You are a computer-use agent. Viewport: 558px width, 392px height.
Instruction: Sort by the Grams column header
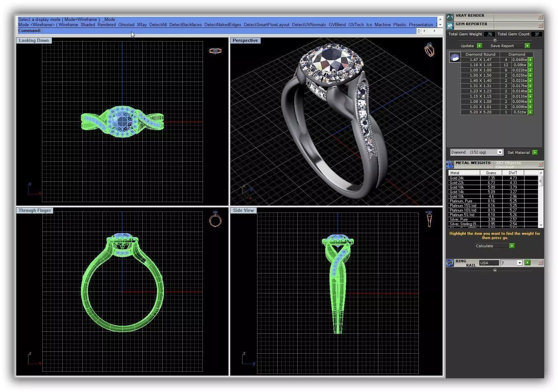(491, 173)
